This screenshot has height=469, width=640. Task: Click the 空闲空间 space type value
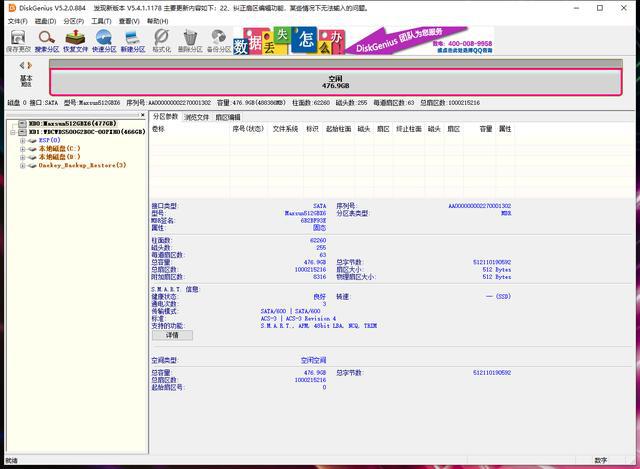[x=313, y=360]
